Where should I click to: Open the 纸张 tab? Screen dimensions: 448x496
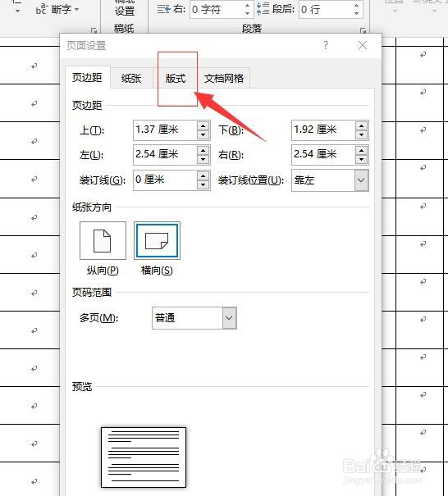pyautogui.click(x=131, y=78)
